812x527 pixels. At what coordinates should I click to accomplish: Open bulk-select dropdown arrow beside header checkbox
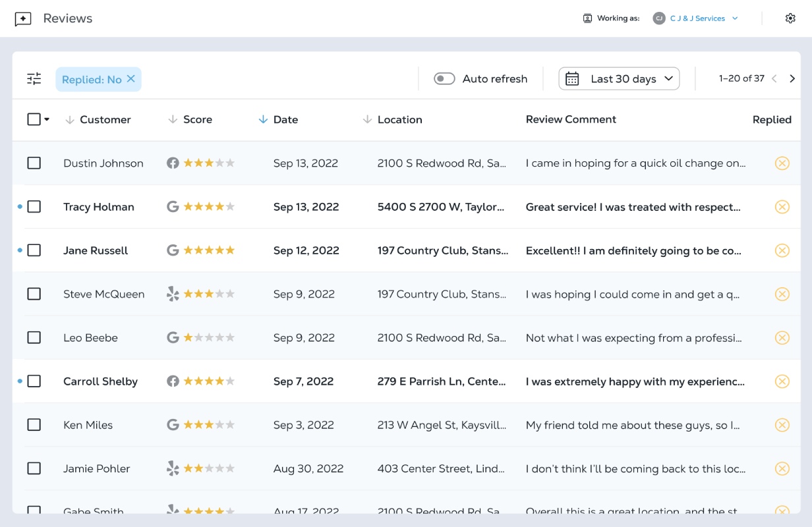(47, 120)
